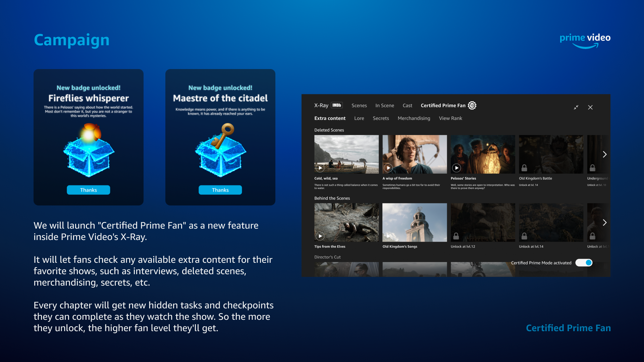The width and height of the screenshot is (644, 362).
Task: Click the lock on Unlock at lvl.12 item
Action: point(456,236)
